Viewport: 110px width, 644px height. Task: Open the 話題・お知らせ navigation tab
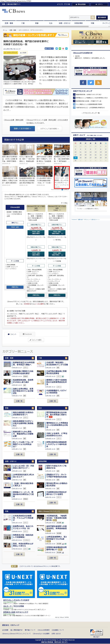click(65, 23)
